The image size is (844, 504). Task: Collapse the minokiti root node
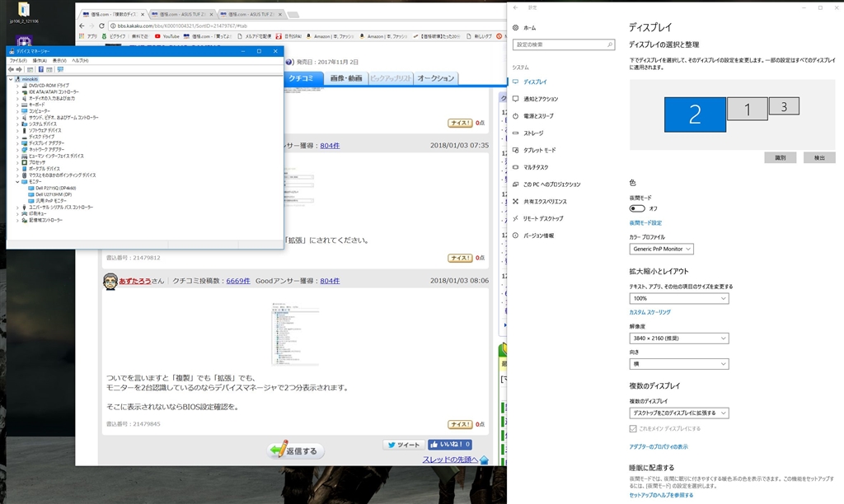coord(11,79)
